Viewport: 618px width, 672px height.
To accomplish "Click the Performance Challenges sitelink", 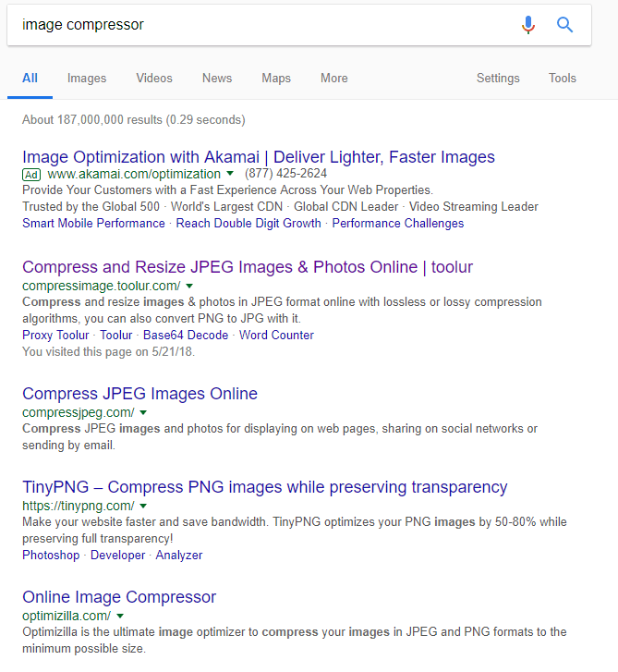I will 398,224.
